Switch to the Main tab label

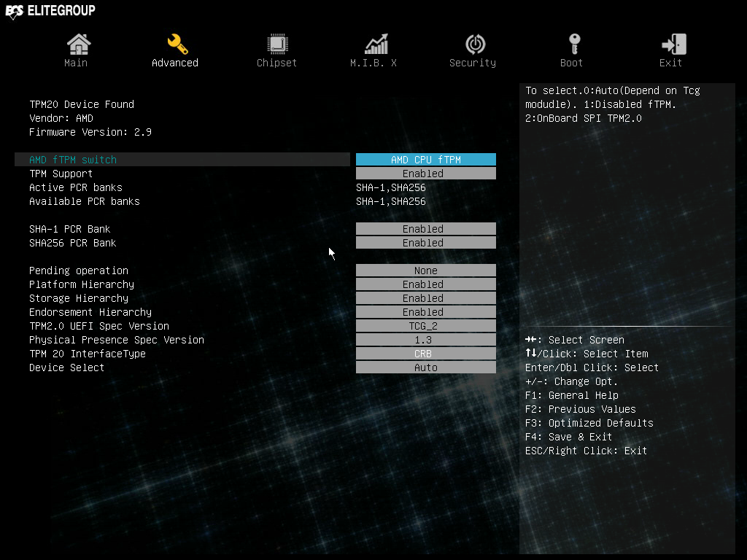76,63
